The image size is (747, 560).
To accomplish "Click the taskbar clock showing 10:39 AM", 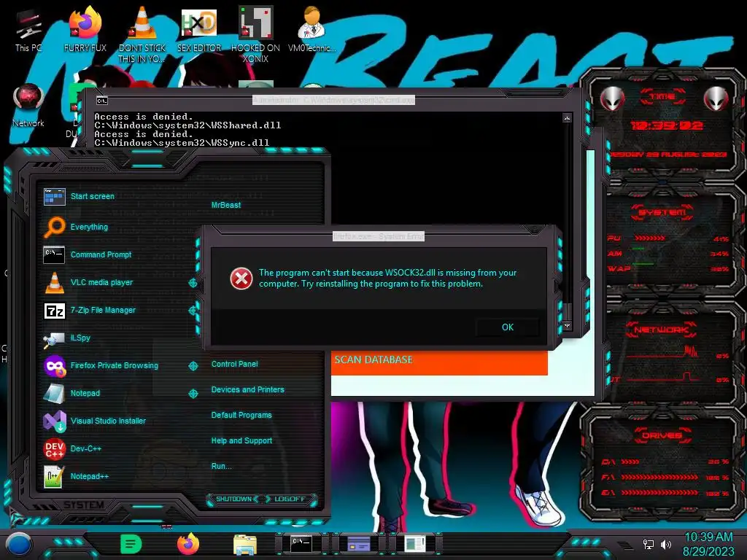I will (708, 537).
